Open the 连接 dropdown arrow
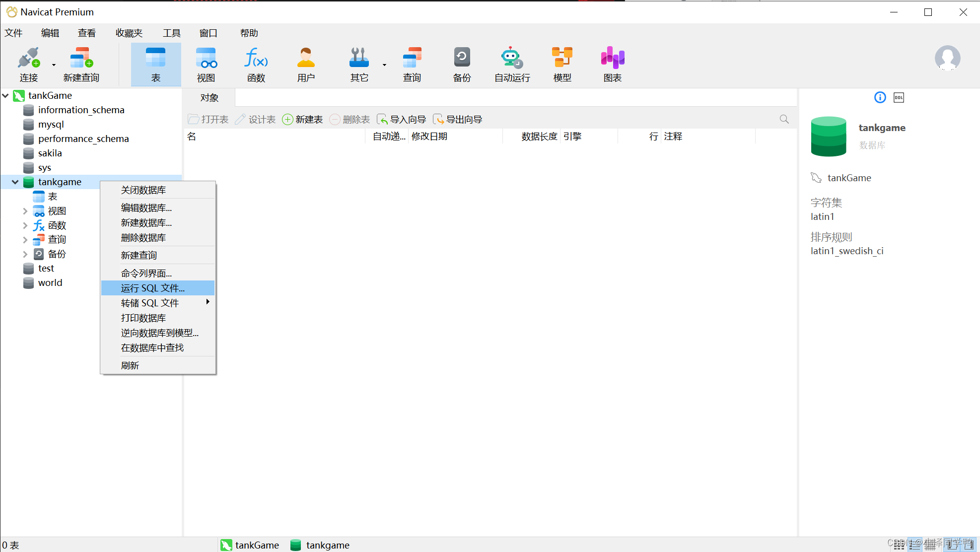980x552 pixels. pyautogui.click(x=54, y=65)
